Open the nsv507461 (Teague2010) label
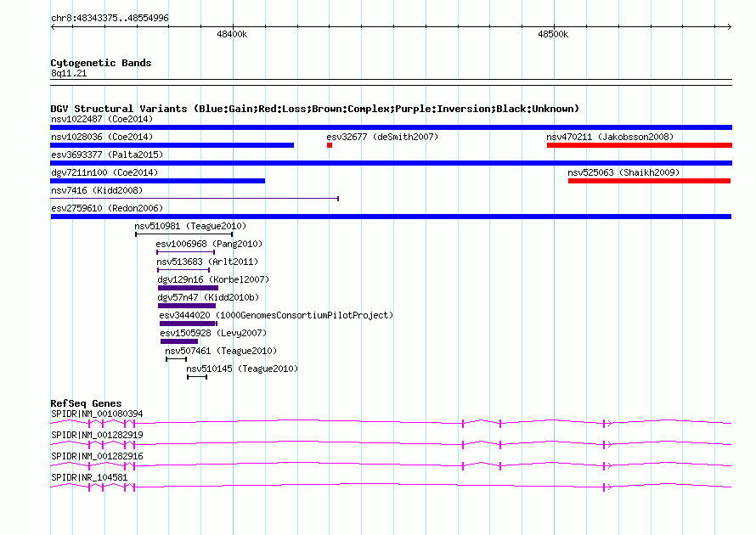 point(221,351)
